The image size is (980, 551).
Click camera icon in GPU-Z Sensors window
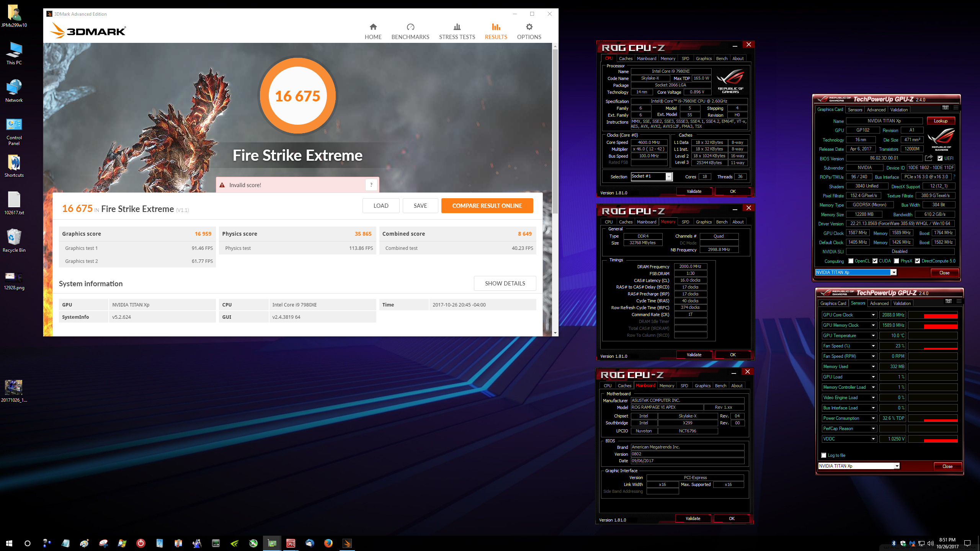(x=948, y=301)
